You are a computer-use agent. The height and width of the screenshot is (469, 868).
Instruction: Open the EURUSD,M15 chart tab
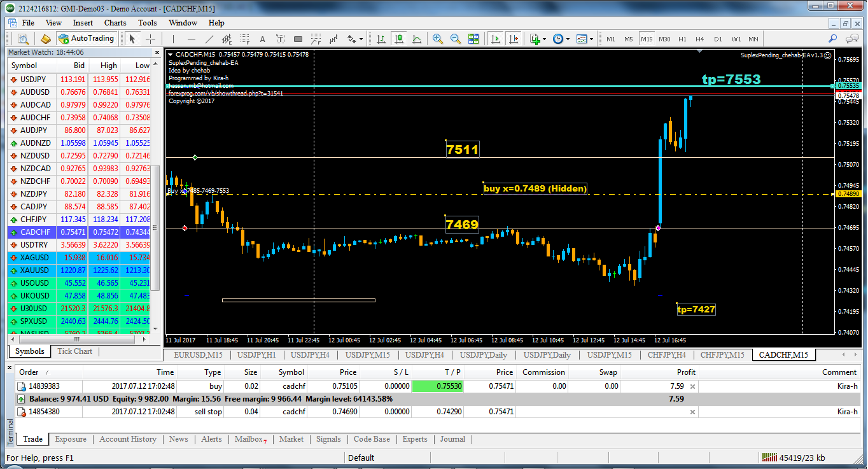coord(198,355)
